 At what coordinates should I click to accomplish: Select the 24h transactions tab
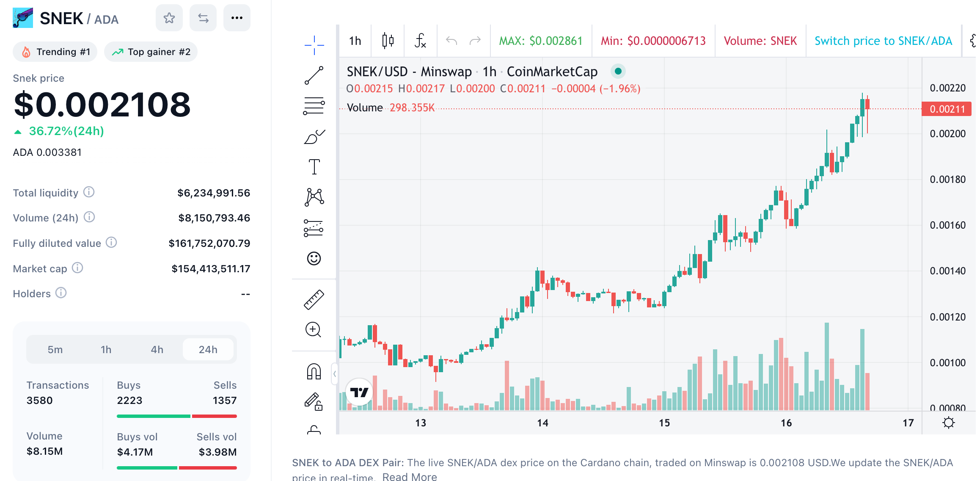pyautogui.click(x=208, y=349)
